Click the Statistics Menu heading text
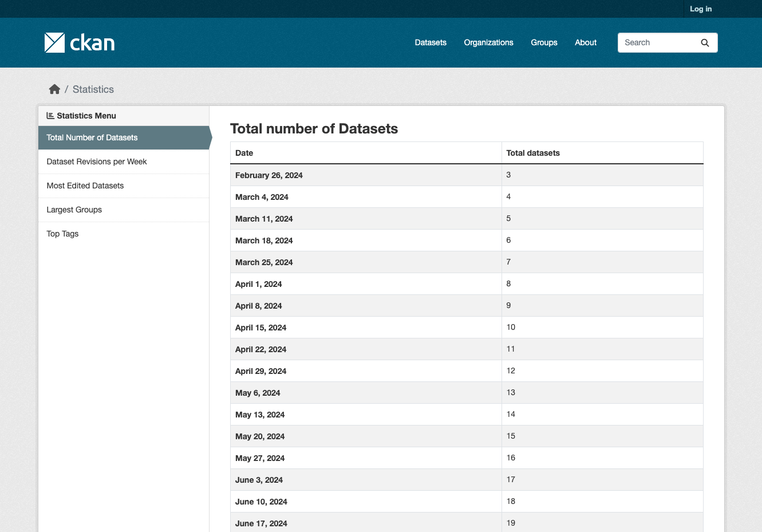The width and height of the screenshot is (762, 532). pos(86,116)
